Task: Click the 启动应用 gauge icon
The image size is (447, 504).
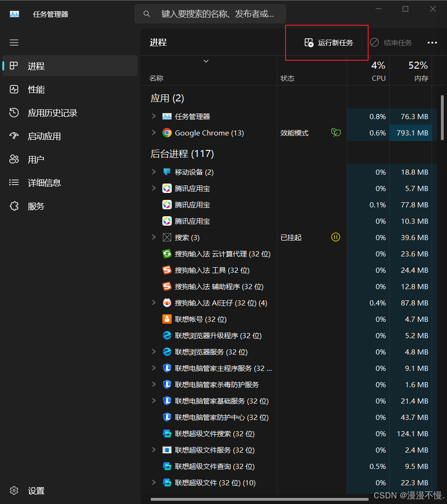Action: (x=14, y=135)
